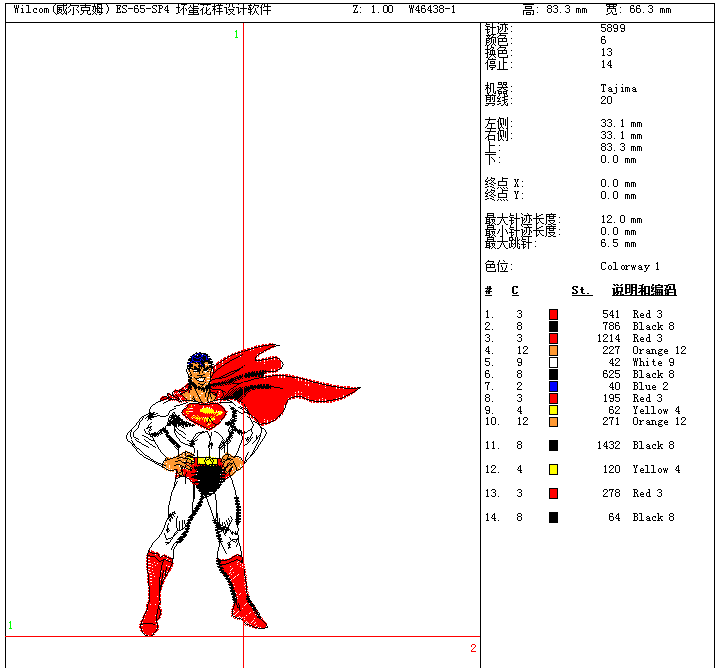
Task: Select the height value 83.3 mm in header
Action: pos(567,10)
